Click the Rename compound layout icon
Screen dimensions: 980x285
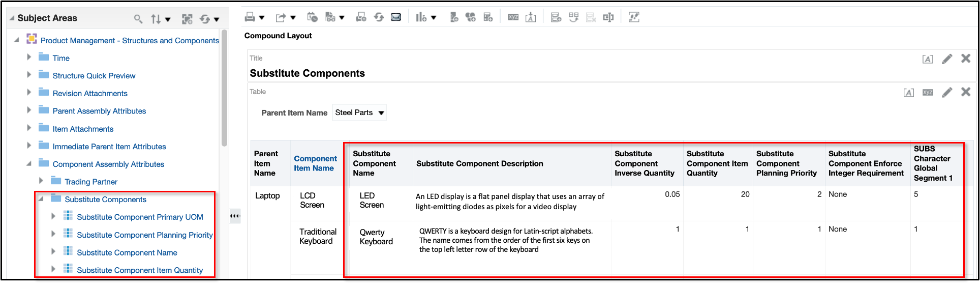[x=608, y=17]
